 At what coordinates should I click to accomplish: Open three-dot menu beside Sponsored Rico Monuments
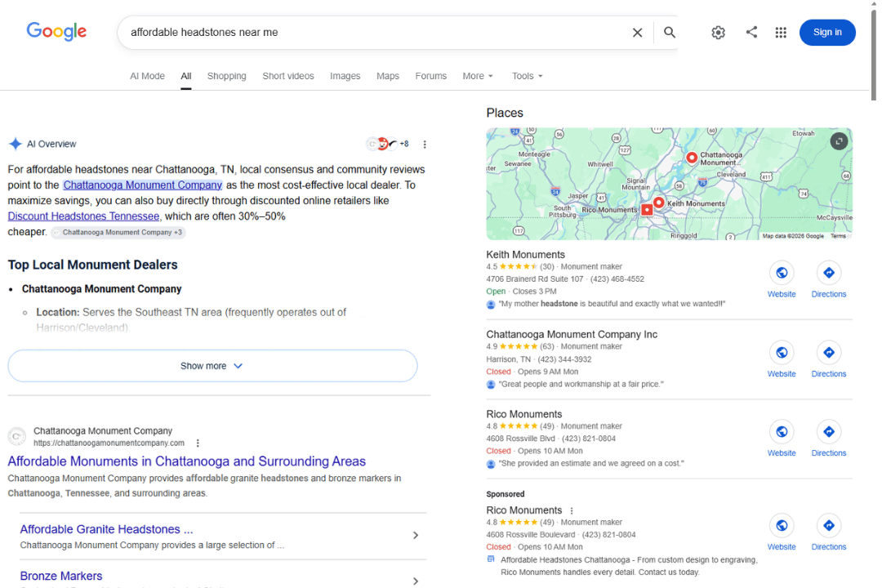point(572,511)
